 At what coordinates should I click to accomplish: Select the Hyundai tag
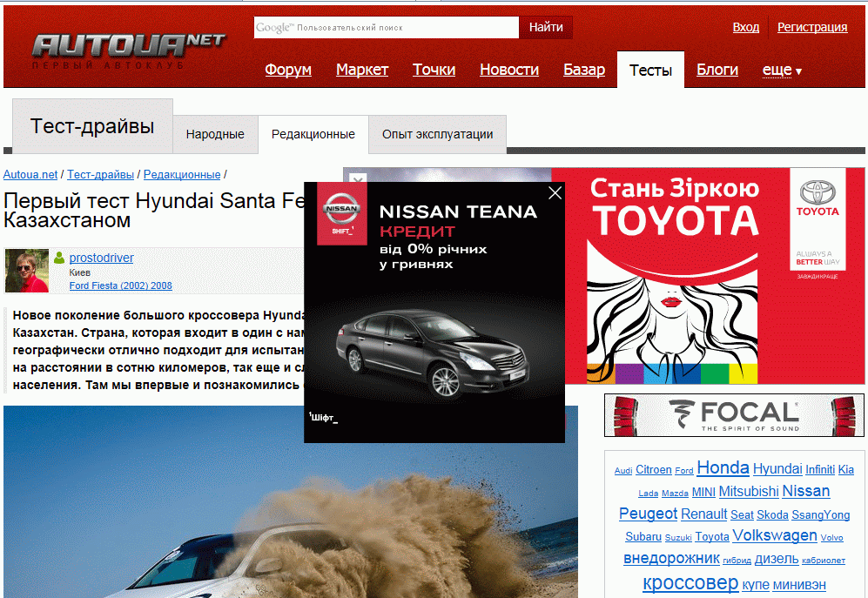tap(777, 469)
